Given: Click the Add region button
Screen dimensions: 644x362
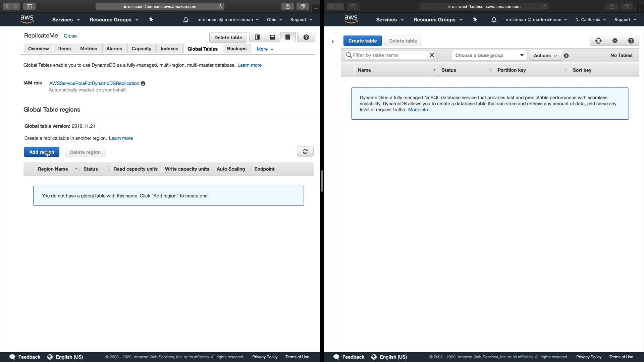Looking at the screenshot, I should coord(42,152).
